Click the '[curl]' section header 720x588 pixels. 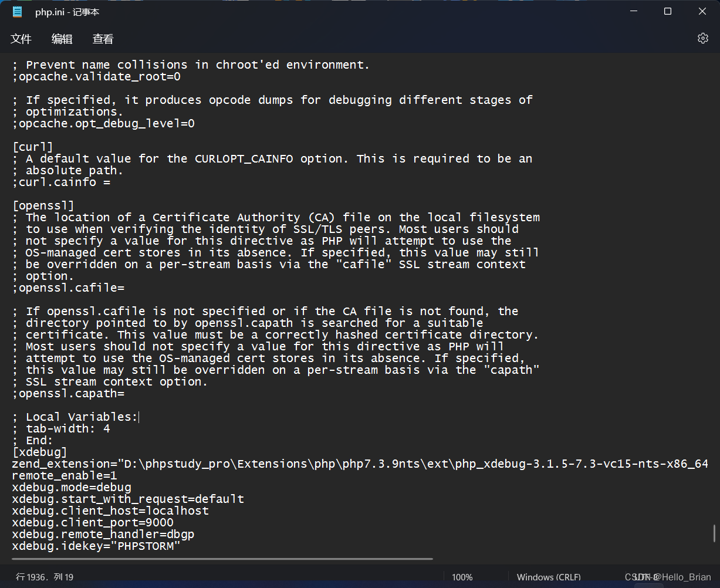[33, 147]
